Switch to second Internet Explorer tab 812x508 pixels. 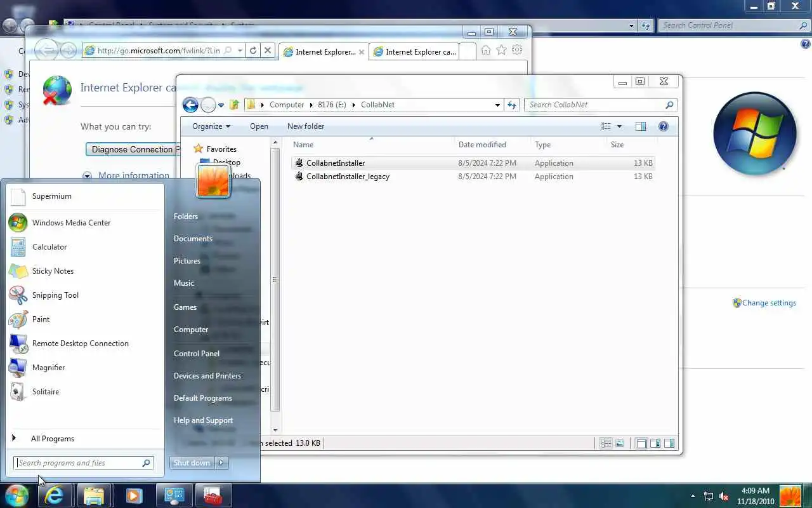click(414, 52)
